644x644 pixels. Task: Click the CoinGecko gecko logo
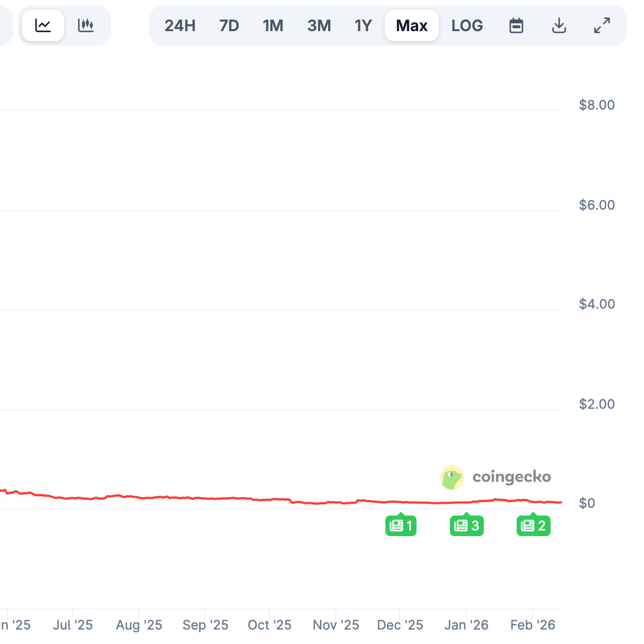(x=452, y=477)
